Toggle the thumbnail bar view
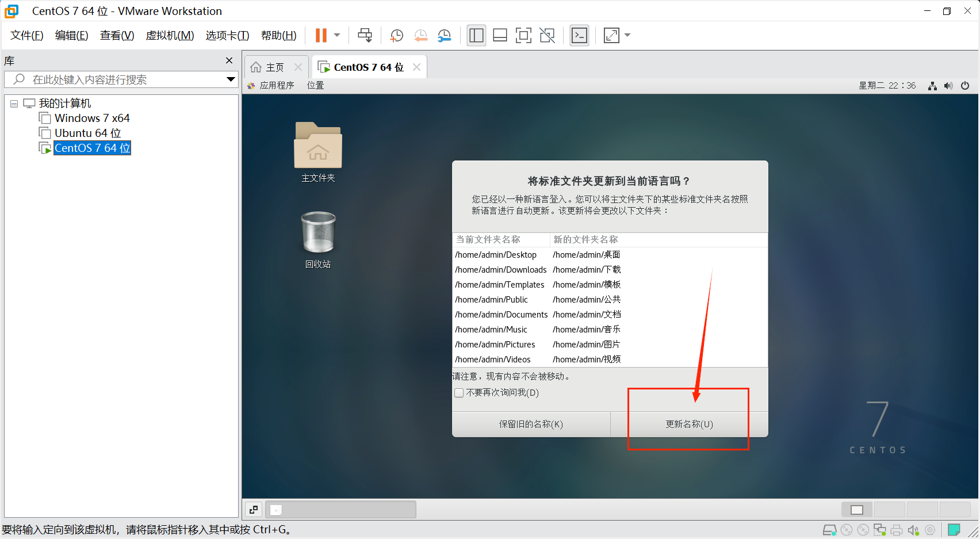The image size is (980, 539). [500, 35]
